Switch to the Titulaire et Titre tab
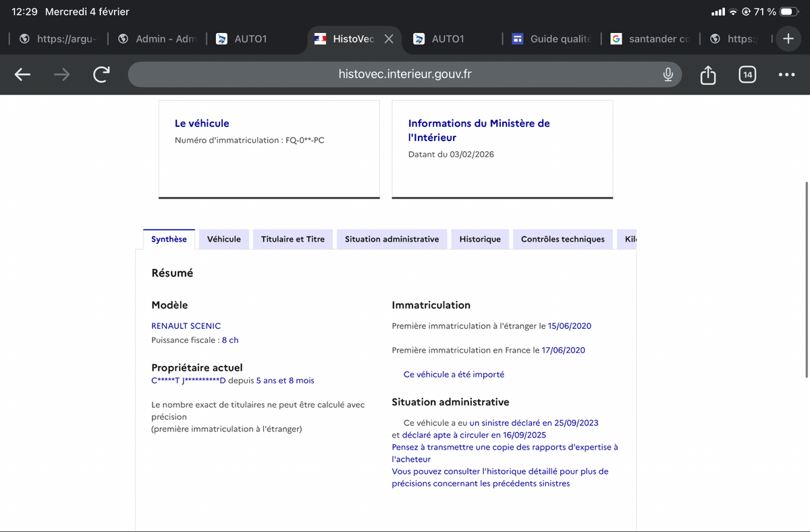810x532 pixels. pyautogui.click(x=292, y=238)
